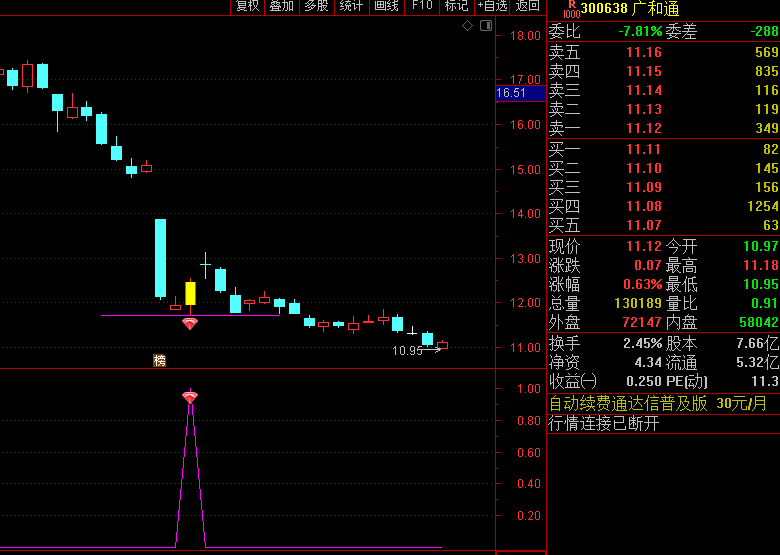The height and width of the screenshot is (555, 780).
Task: Click the 外盘 value 72147
Action: (643, 322)
